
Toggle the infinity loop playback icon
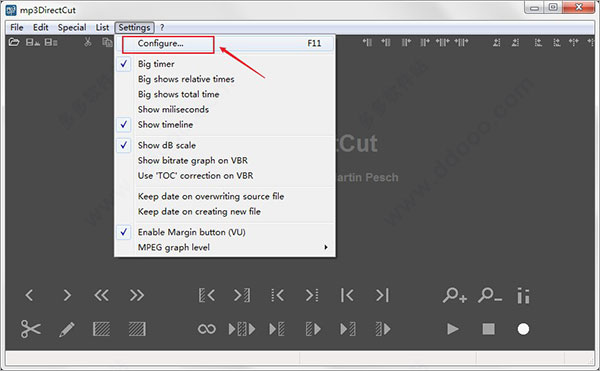207,329
